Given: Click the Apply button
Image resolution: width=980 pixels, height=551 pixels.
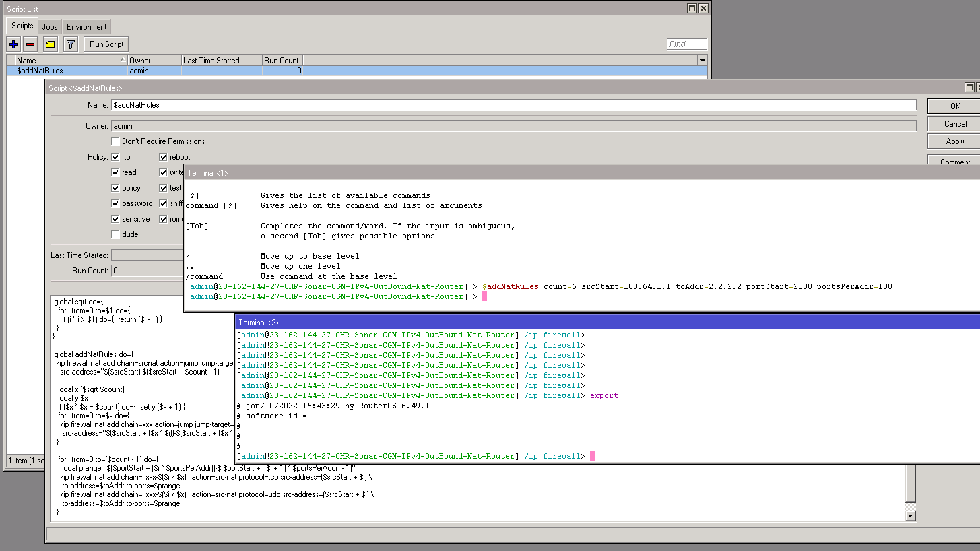Looking at the screenshot, I should (954, 141).
